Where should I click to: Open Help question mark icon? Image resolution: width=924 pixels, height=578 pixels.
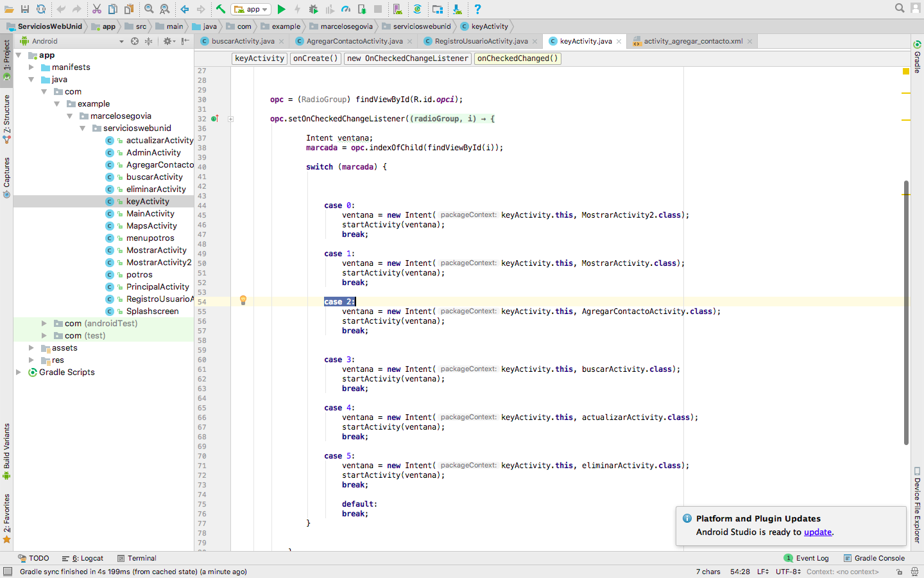[477, 9]
